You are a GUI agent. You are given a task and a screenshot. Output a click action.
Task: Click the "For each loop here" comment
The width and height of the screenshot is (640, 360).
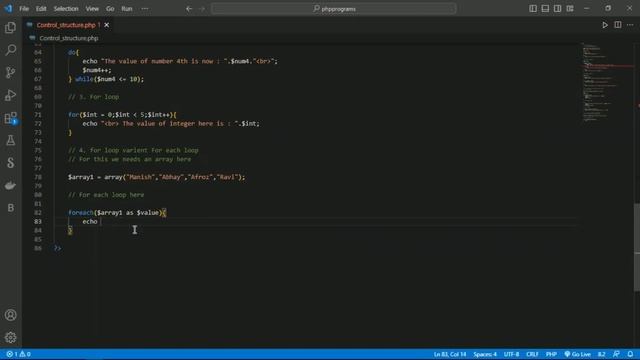pyautogui.click(x=106, y=195)
